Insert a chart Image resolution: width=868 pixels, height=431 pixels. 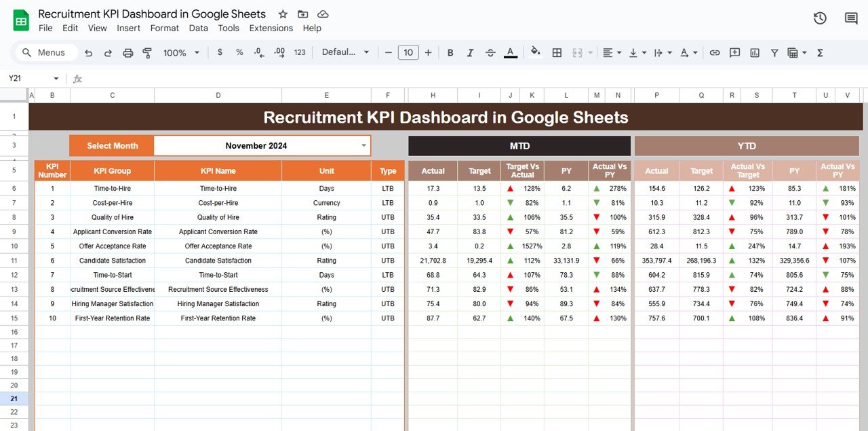click(x=755, y=52)
